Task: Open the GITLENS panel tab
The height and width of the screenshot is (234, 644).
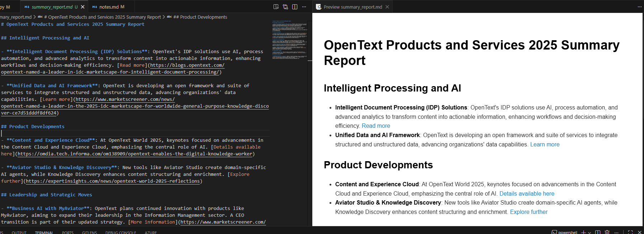Action: 89,232
